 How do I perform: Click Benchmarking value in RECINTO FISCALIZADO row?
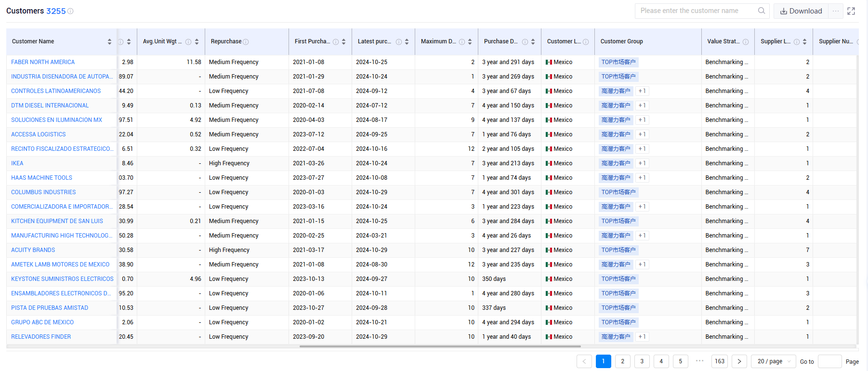click(x=727, y=149)
